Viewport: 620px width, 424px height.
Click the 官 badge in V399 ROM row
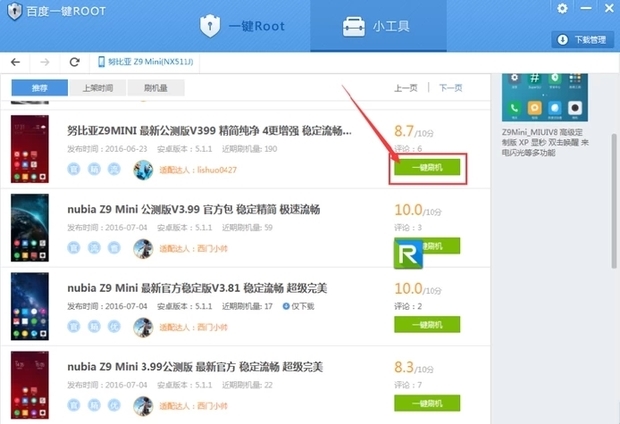[x=74, y=169]
